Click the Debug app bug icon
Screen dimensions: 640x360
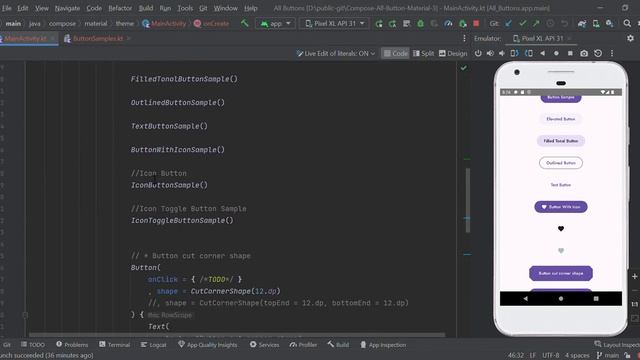420,24
